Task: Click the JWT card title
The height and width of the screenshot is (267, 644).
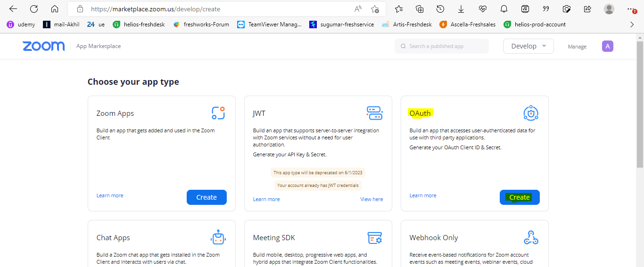Action: 259,113
